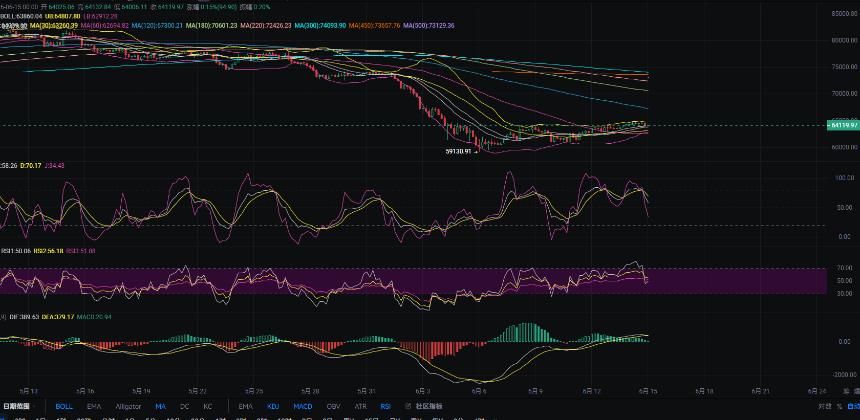Select the MA(220):72426.23 legend label

click(266, 26)
